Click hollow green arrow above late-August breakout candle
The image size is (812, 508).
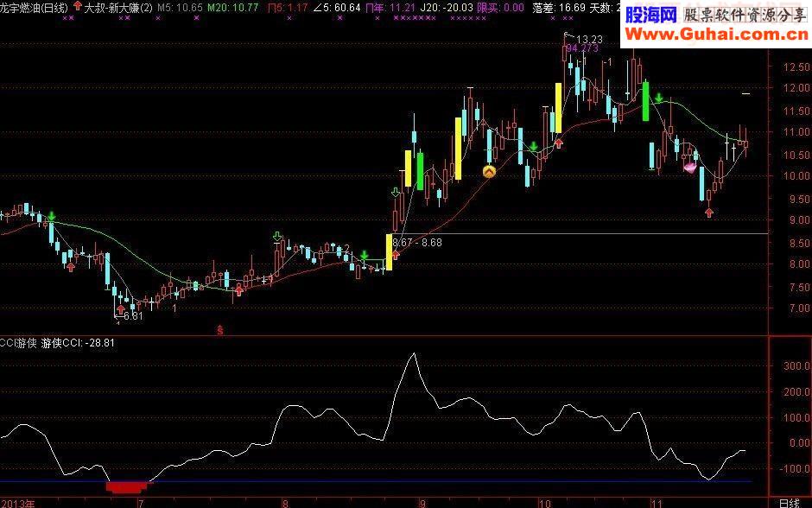[396, 193]
